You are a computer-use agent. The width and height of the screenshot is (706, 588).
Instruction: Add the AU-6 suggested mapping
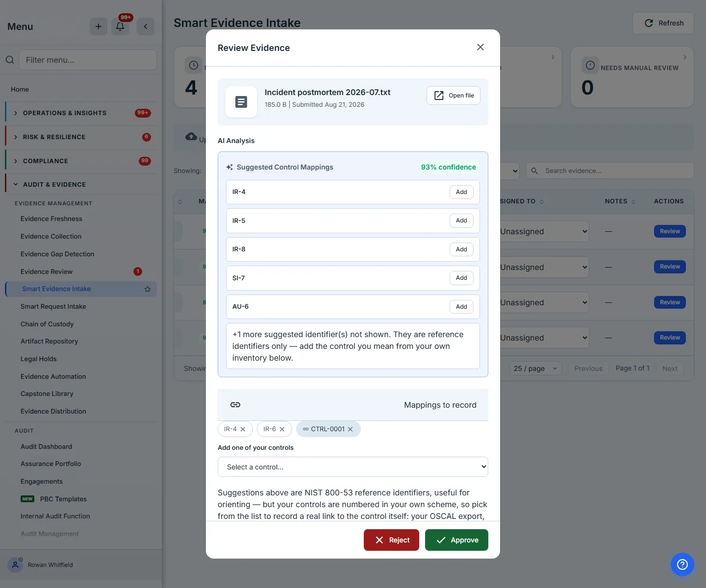[461, 307]
